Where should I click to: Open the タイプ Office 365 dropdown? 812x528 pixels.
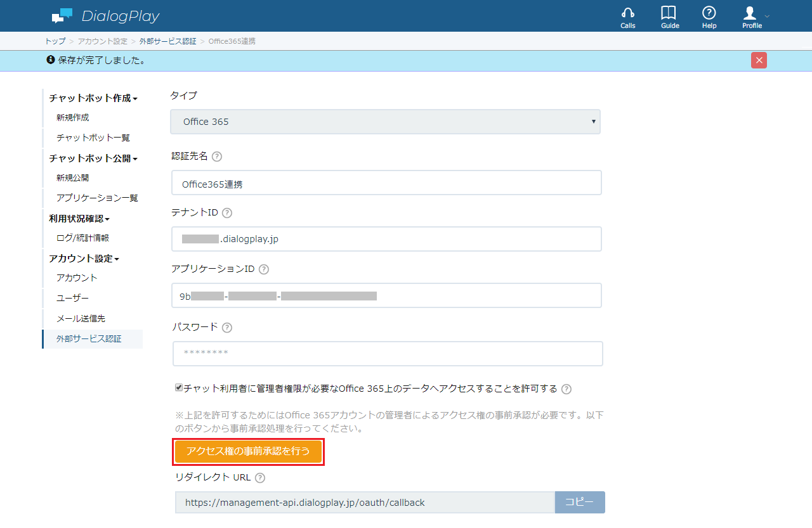pos(385,122)
